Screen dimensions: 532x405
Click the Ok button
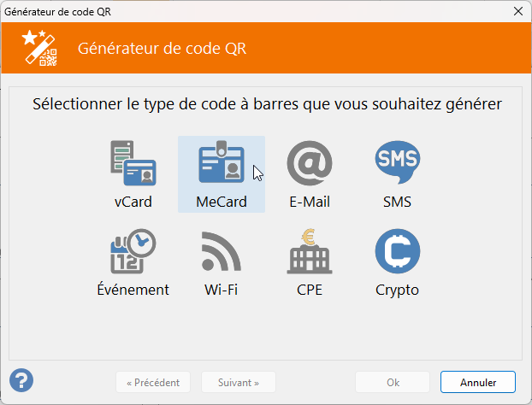coord(393,382)
